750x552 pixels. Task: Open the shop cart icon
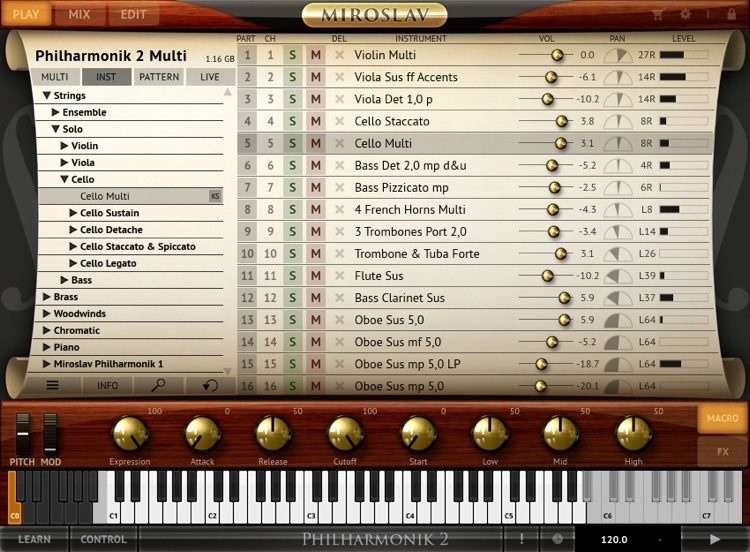[x=658, y=15]
